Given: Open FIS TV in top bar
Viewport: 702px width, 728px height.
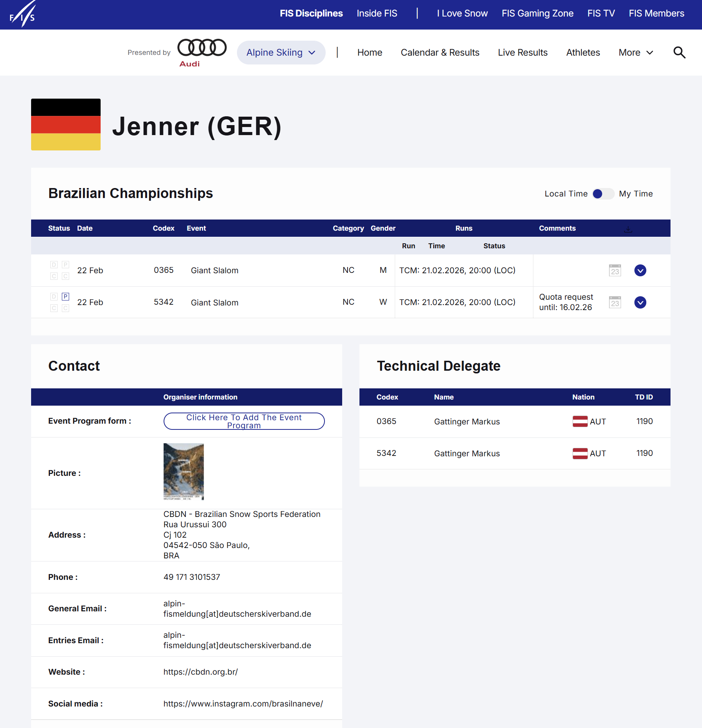Looking at the screenshot, I should [601, 13].
